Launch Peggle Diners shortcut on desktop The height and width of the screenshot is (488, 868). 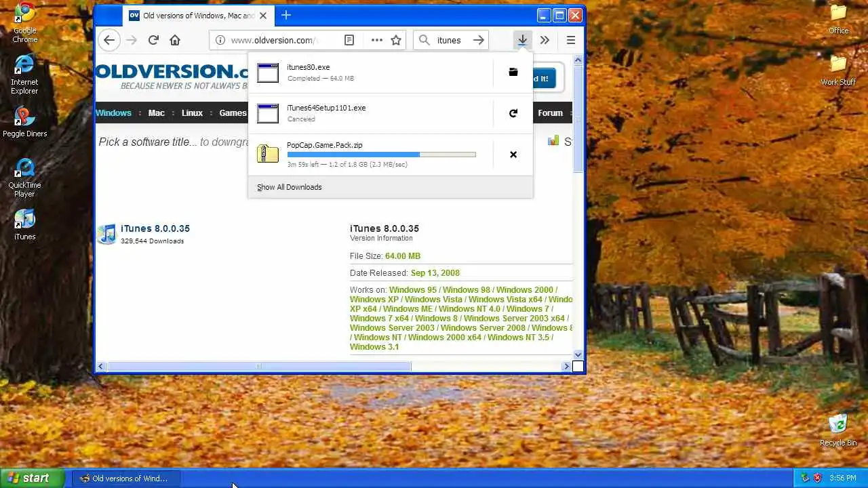pyautogui.click(x=24, y=122)
